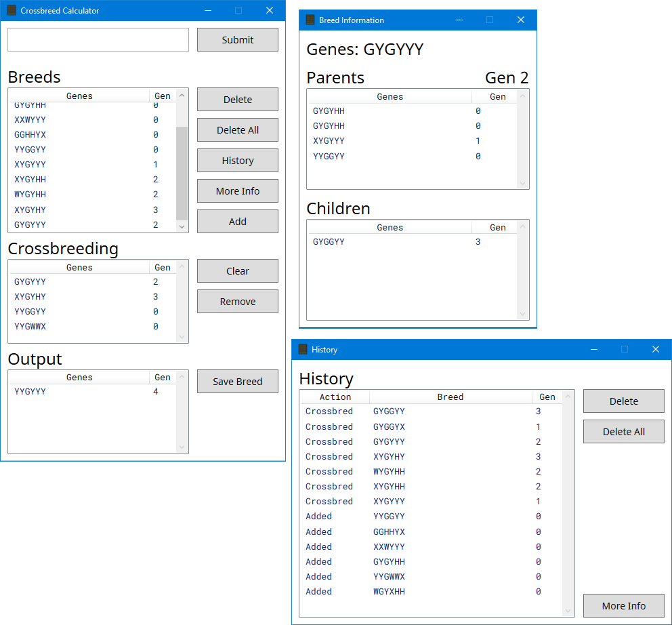Select Crossbred GYGGYX history entry

pos(431,427)
